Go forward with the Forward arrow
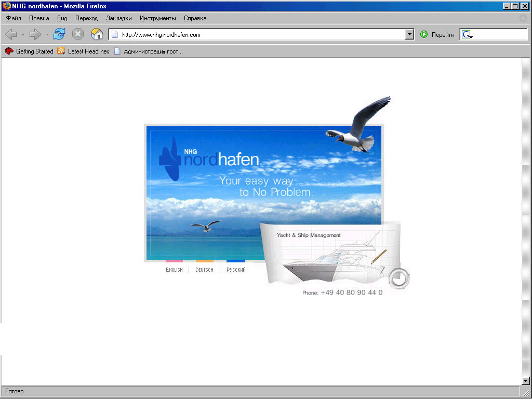The height and width of the screenshot is (399, 532). pyautogui.click(x=35, y=34)
